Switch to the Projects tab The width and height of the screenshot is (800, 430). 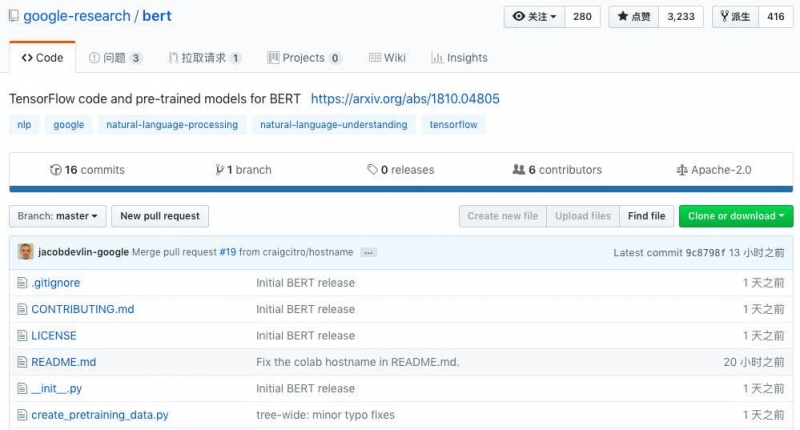point(305,58)
